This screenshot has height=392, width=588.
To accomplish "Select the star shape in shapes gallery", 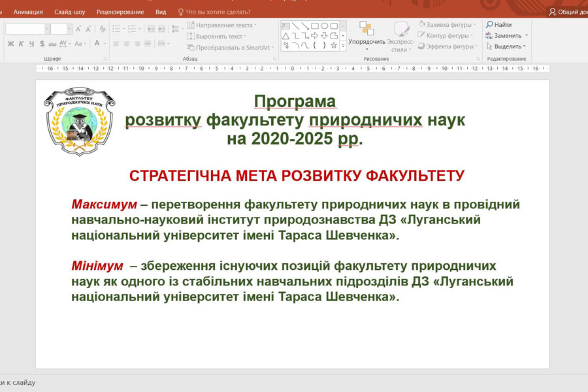I will [334, 46].
